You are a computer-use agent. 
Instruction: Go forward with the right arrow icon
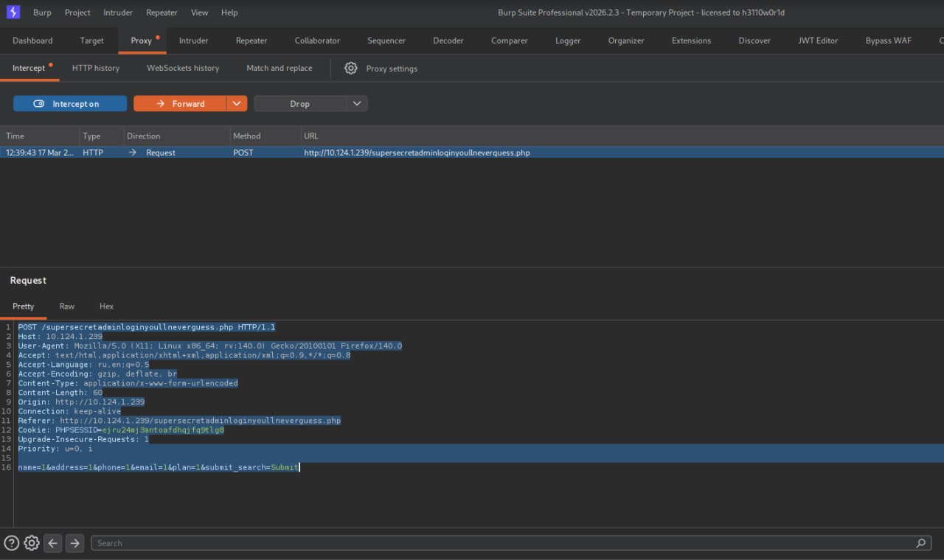tap(74, 543)
